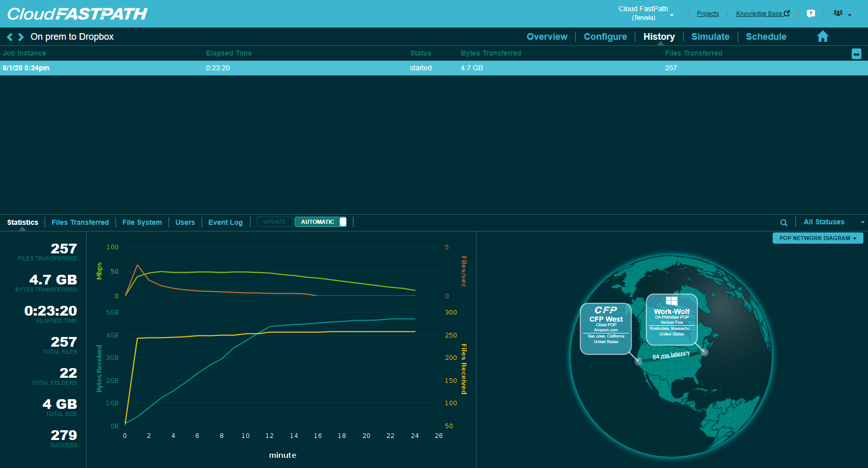This screenshot has width=868, height=468.
Task: Go to next job with right chevron
Action: (21, 37)
